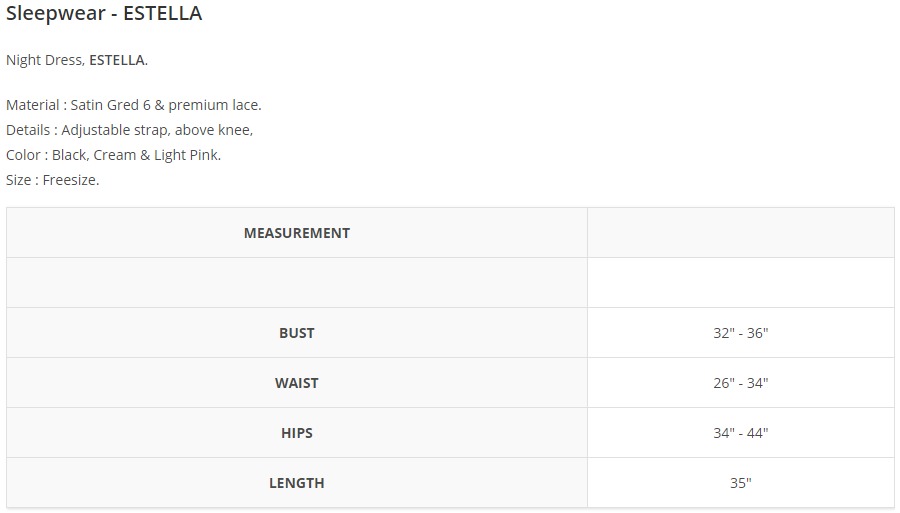Select the HIPS row label
The image size is (900, 513).
pos(297,433)
